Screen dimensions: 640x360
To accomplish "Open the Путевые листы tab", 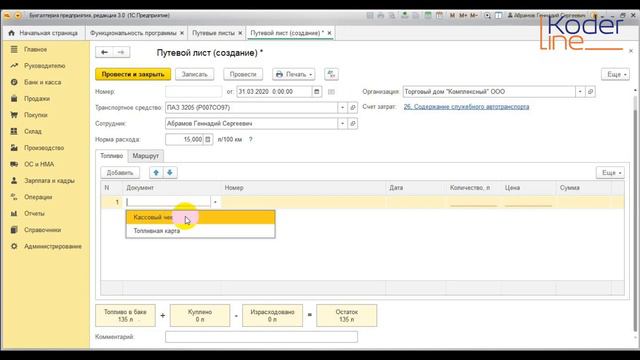I will click(213, 33).
